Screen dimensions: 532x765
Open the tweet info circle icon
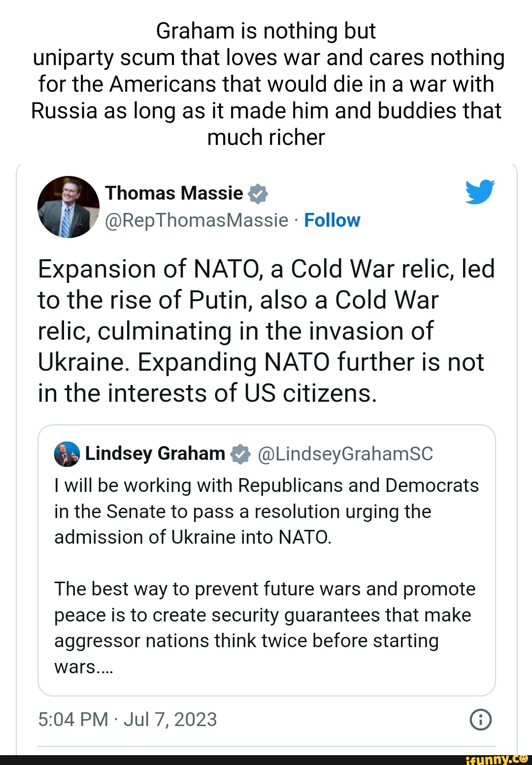481,720
